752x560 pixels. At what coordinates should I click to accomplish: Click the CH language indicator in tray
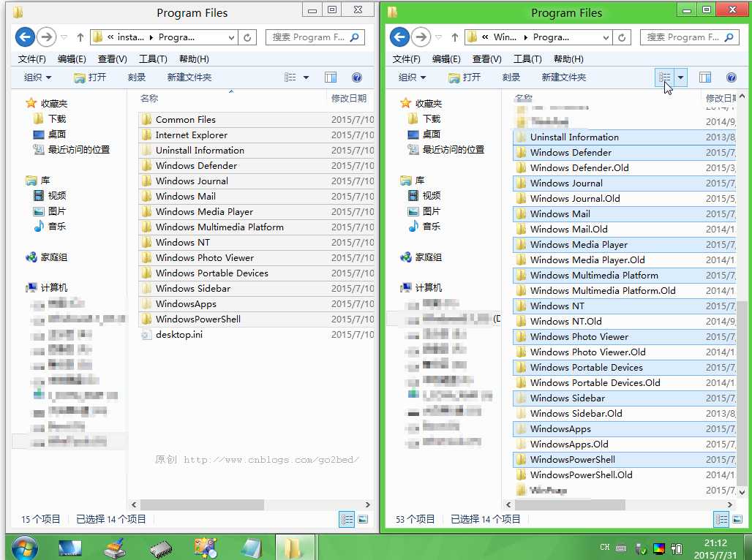pyautogui.click(x=605, y=547)
